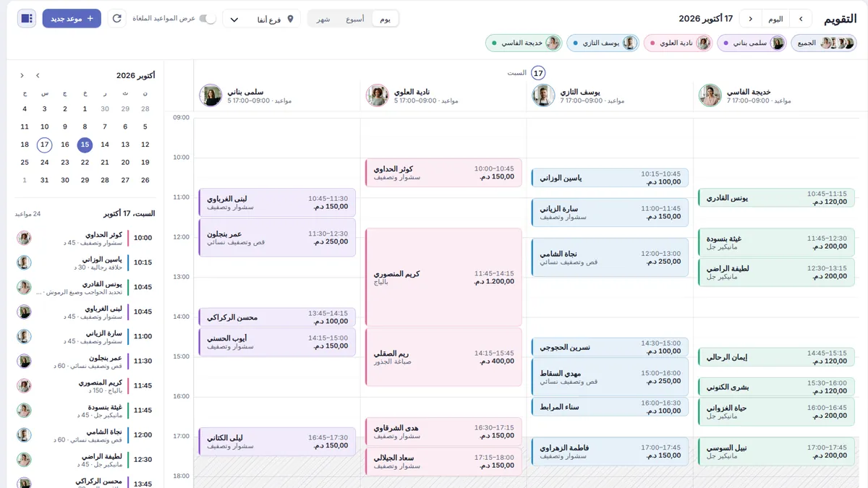The image size is (868, 488).
Task: Click خديجة الفاسي column avatar
Action: tap(710, 95)
